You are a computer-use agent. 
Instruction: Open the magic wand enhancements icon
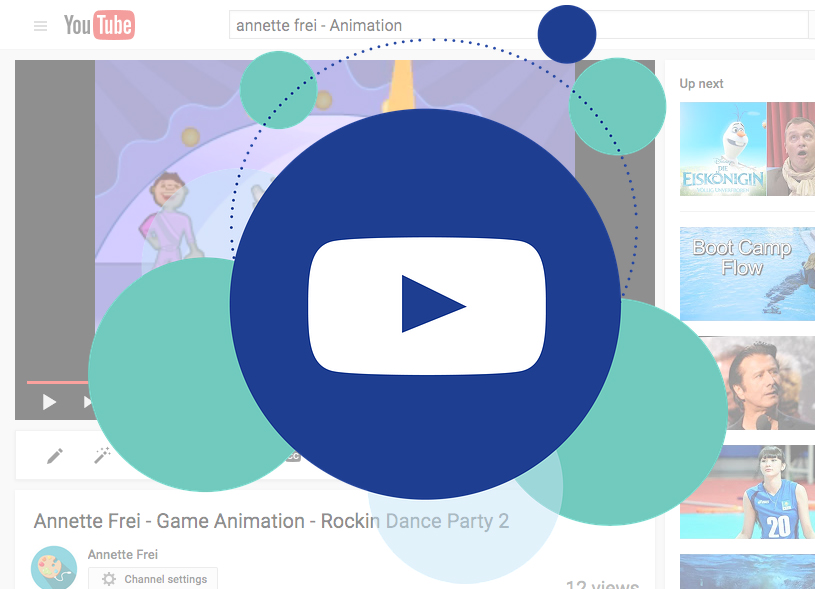(x=102, y=455)
